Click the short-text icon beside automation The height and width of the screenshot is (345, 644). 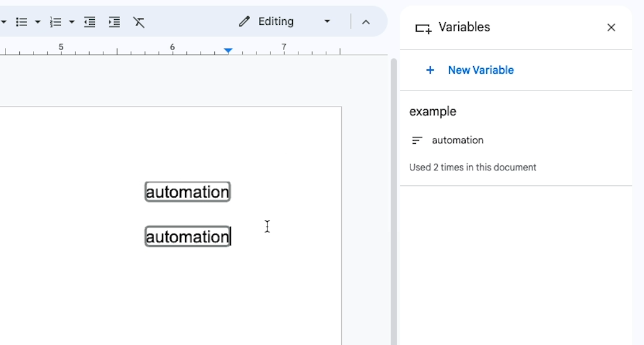(417, 141)
